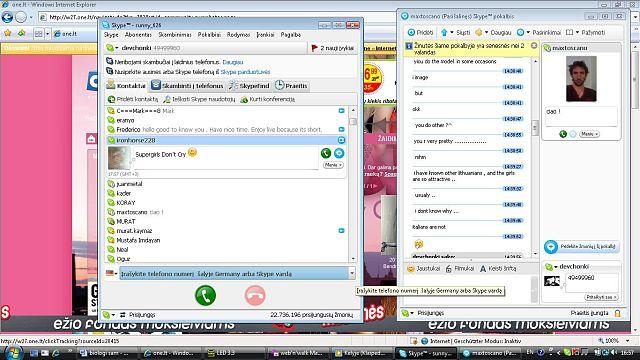
Task: Call ironhorse228 with small green phone icon
Action: pyautogui.click(x=326, y=153)
